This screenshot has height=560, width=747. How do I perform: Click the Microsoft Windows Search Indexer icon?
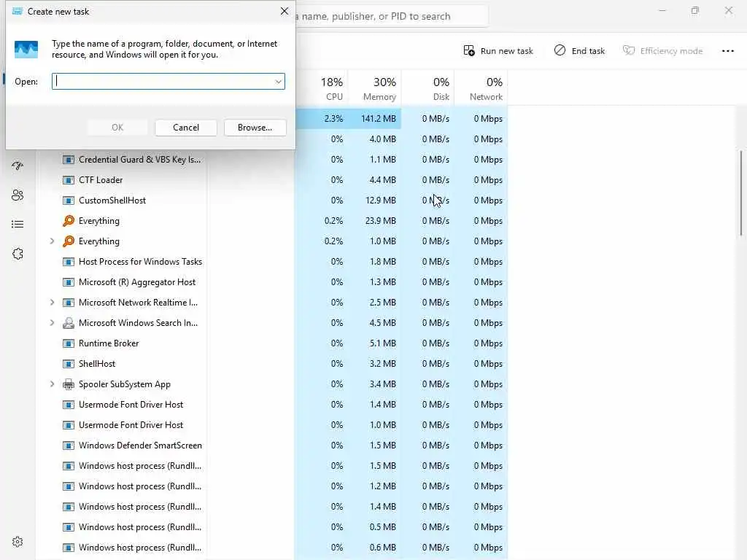[x=69, y=323]
